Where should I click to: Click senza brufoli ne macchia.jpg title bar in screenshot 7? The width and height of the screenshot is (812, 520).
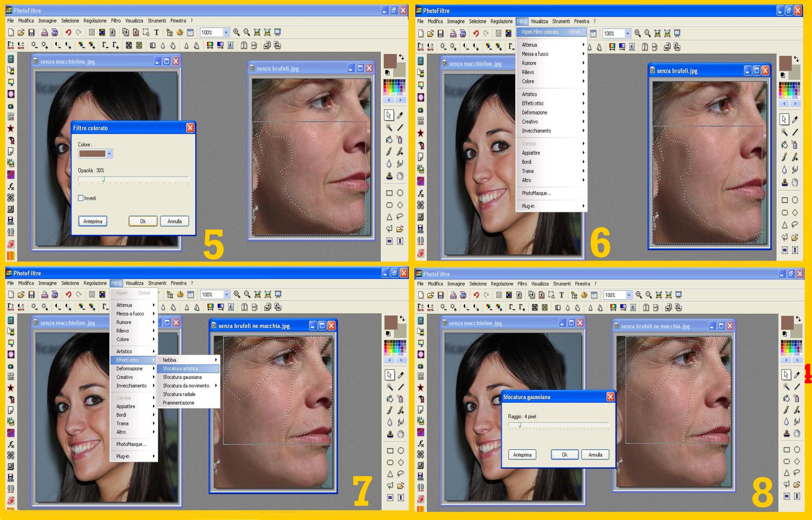point(254,326)
